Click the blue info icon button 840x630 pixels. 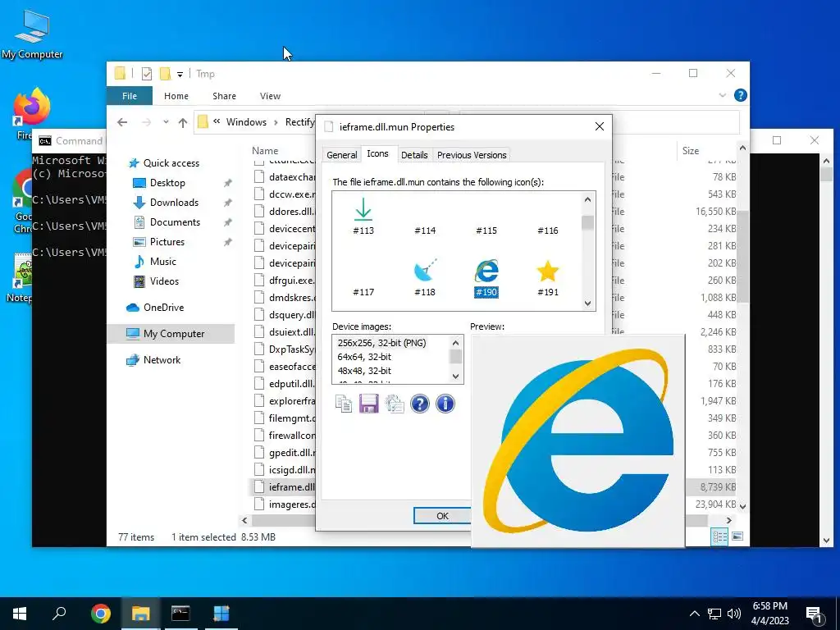(445, 404)
